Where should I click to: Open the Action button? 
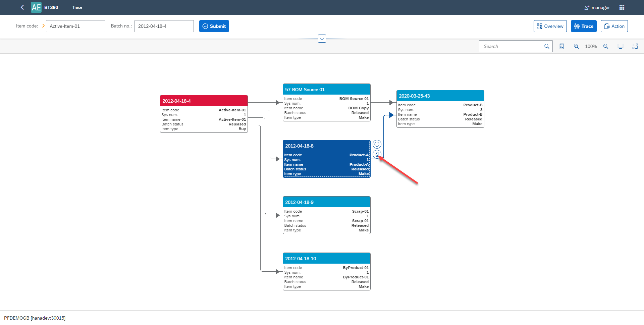click(x=614, y=26)
